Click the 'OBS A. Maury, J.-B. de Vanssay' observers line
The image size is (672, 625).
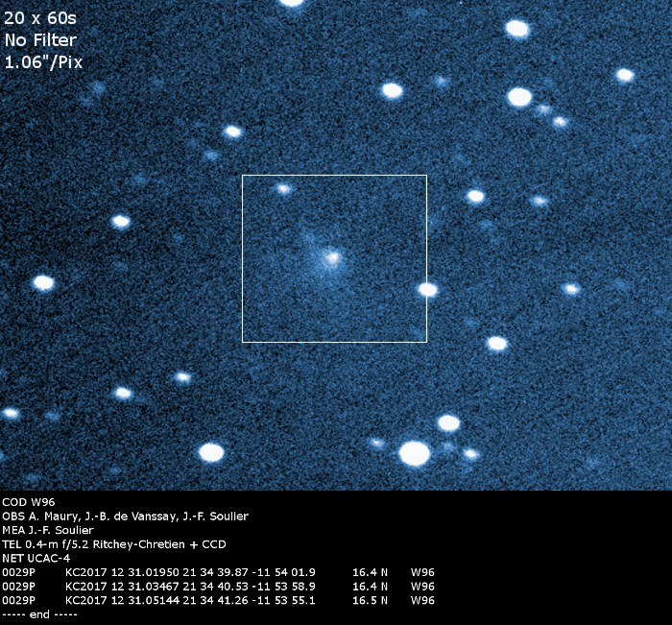125,517
